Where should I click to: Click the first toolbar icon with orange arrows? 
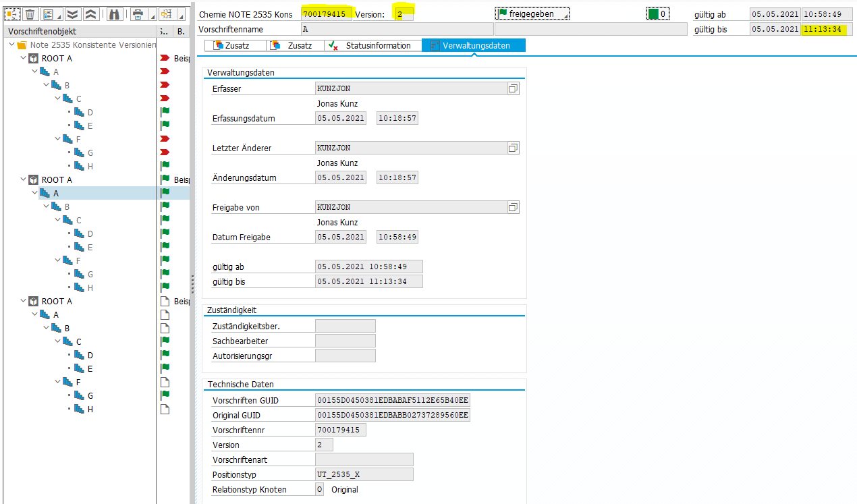coord(12,14)
